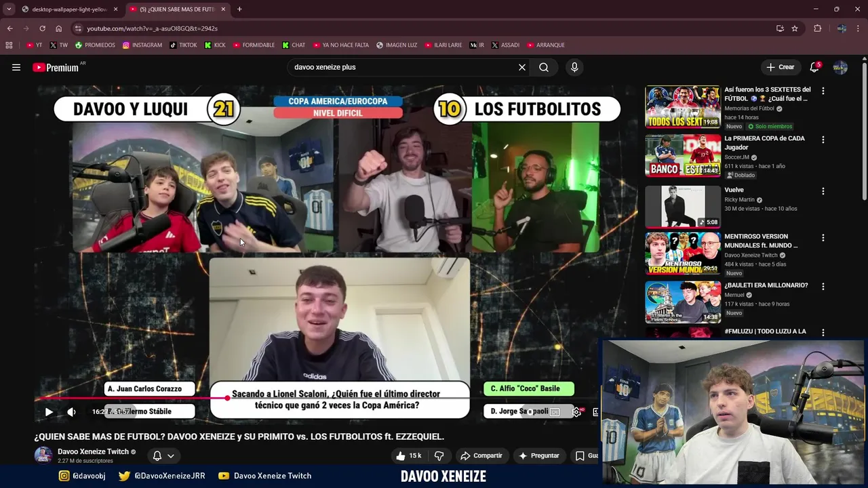Play the video
This screenshot has height=488, width=868.
tap(49, 411)
